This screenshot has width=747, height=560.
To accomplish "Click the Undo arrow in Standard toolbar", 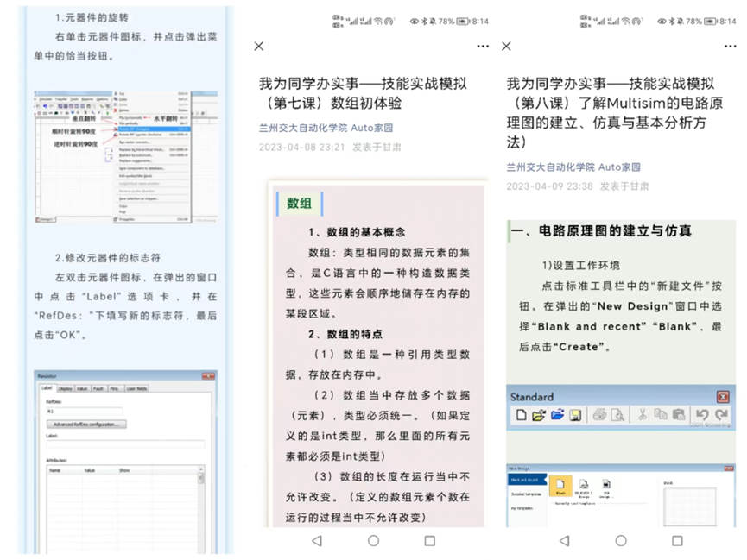I will [702, 416].
